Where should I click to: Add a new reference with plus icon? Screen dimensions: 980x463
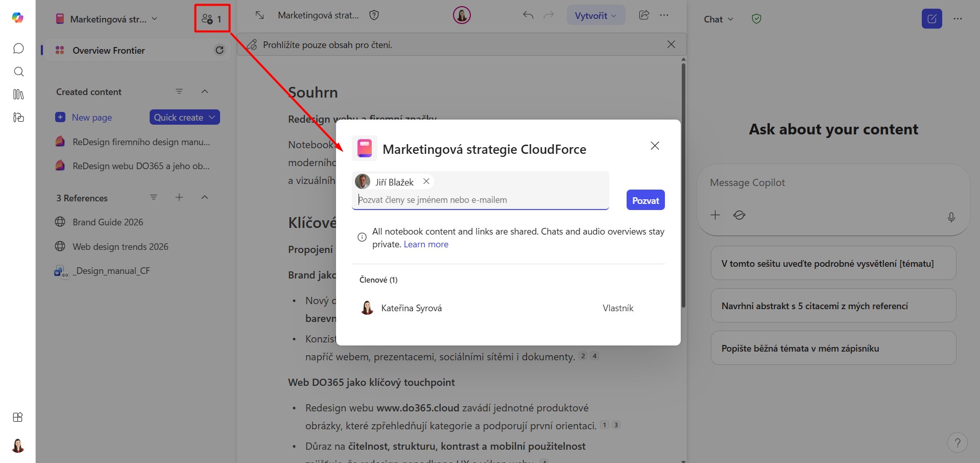[179, 197]
